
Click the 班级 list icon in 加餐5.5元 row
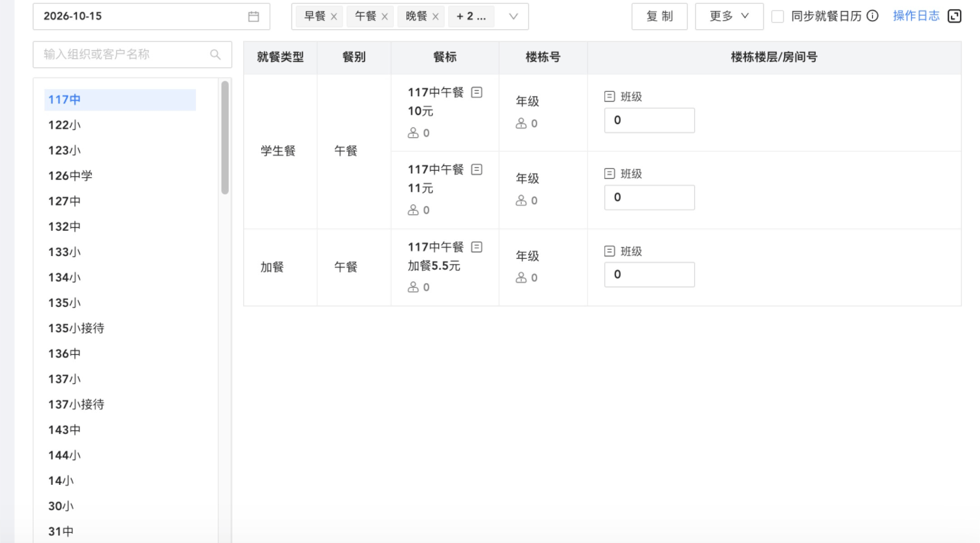click(x=610, y=251)
